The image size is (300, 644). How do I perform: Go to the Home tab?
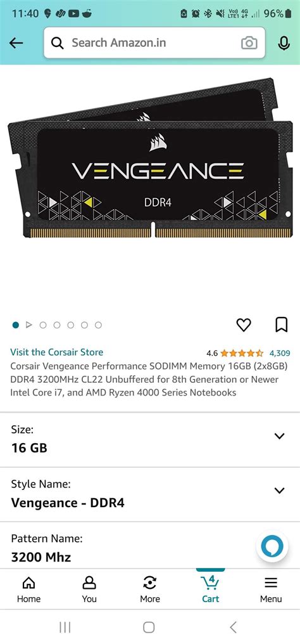pyautogui.click(x=28, y=589)
